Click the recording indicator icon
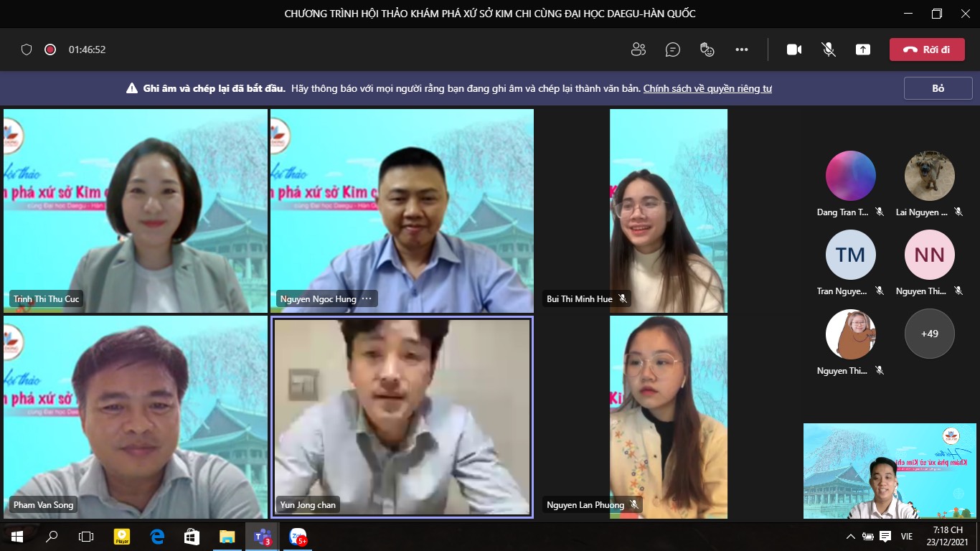Image resolution: width=980 pixels, height=551 pixels. click(x=49, y=50)
